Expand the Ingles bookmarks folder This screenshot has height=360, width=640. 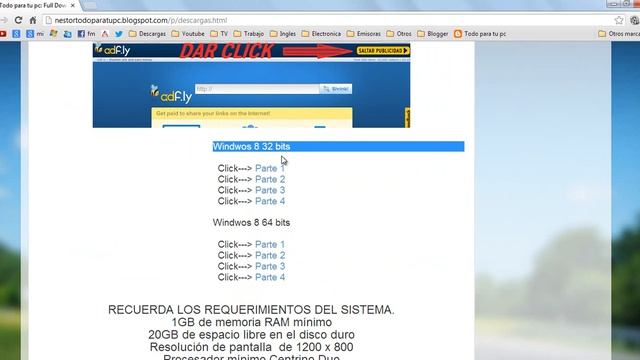click(283, 34)
